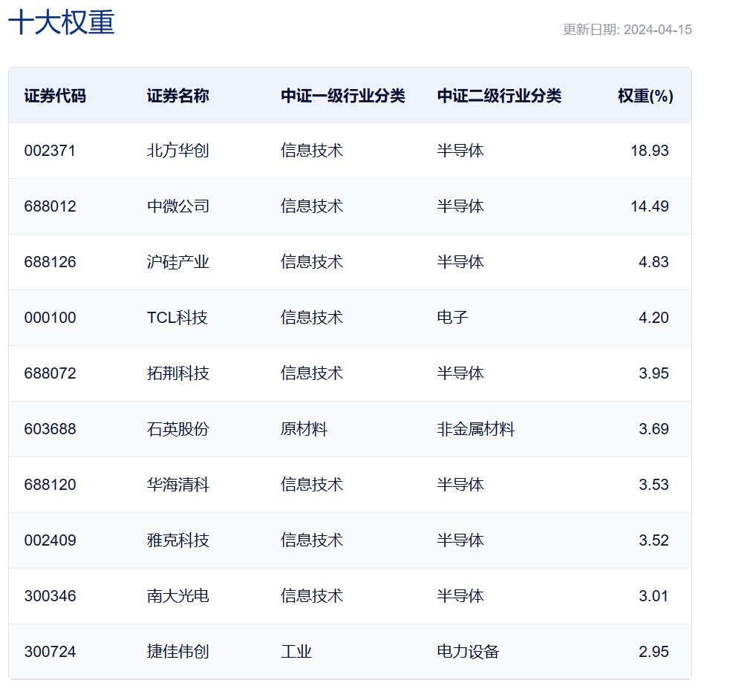Screen dimensions: 747x700
Task: Select stock name 华海清科
Action: click(x=177, y=485)
